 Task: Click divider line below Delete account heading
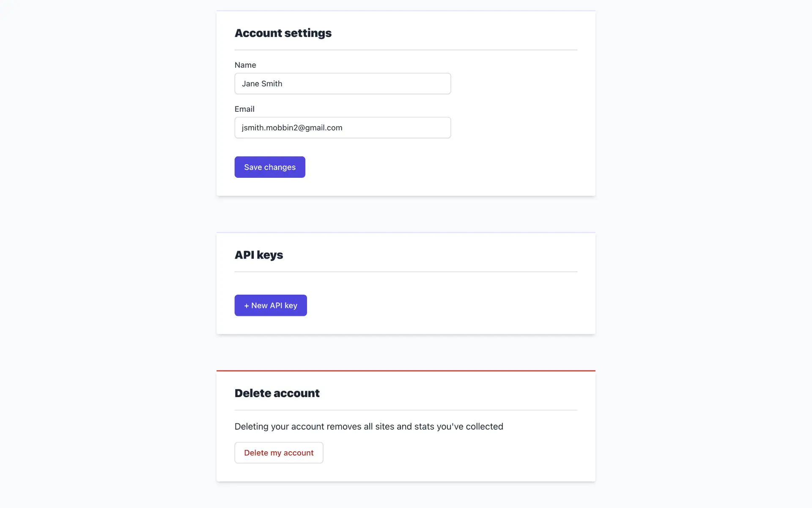(x=406, y=410)
